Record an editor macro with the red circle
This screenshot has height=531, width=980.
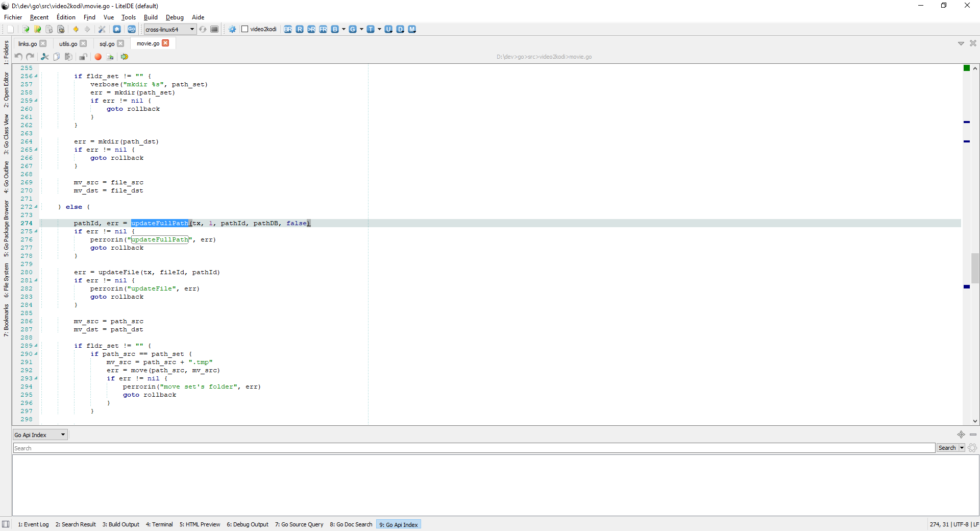point(98,57)
